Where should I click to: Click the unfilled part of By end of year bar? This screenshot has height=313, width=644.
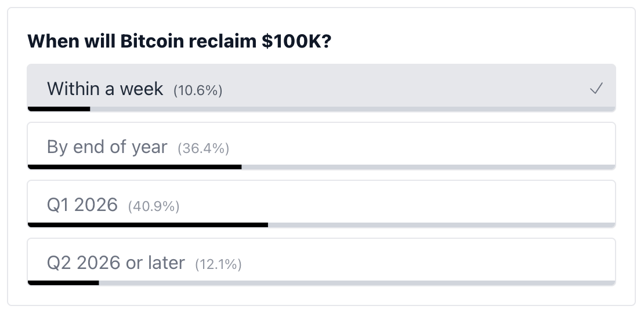point(428,167)
